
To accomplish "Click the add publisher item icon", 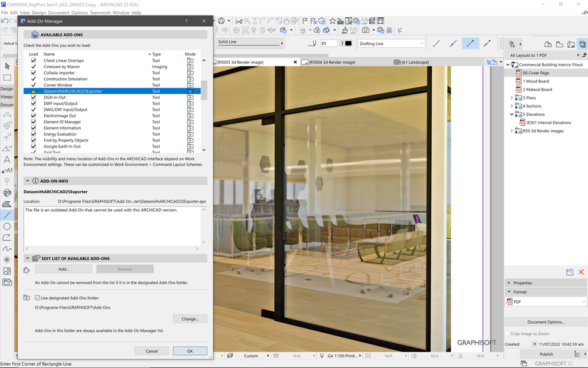I will pyautogui.click(x=570, y=272).
